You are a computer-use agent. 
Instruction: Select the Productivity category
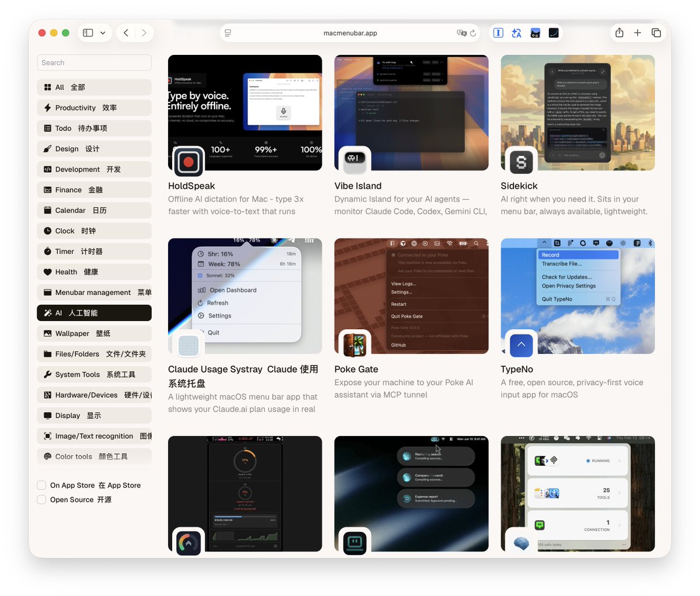[x=94, y=107]
